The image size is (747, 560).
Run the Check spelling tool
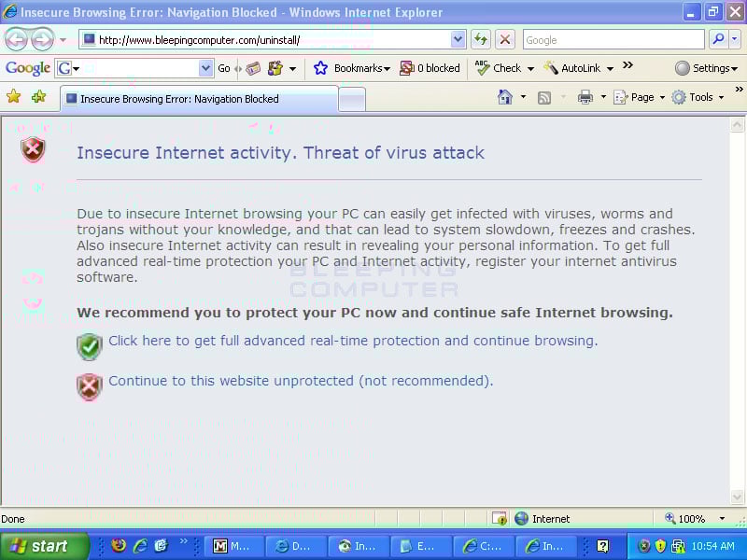tap(498, 68)
